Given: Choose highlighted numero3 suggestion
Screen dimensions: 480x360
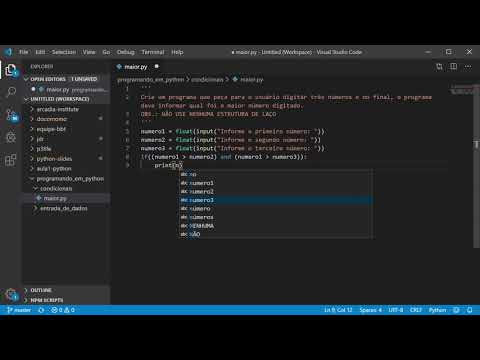Looking at the screenshot, I should [276, 200].
